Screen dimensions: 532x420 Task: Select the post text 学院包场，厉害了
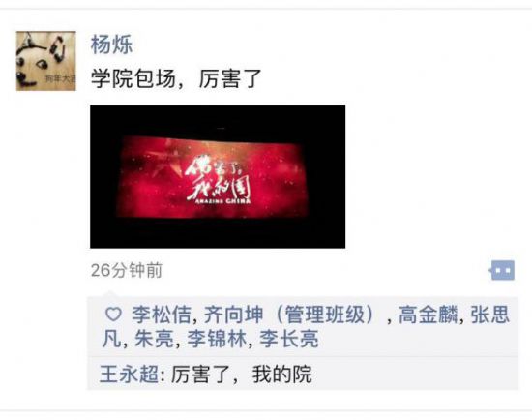coord(176,78)
